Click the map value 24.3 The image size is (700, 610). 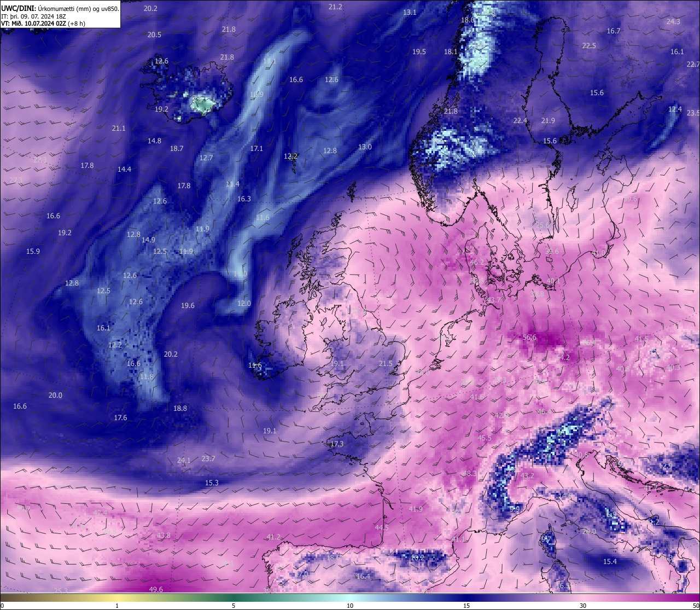click(x=673, y=21)
